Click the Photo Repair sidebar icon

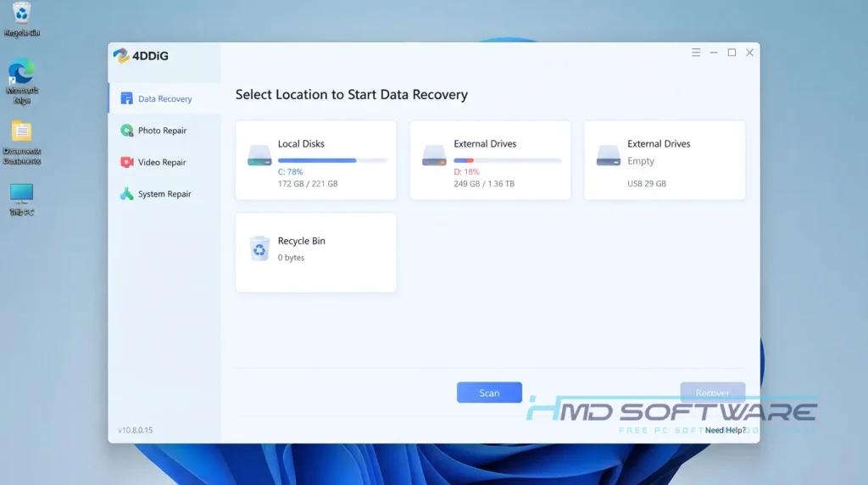pyautogui.click(x=127, y=131)
